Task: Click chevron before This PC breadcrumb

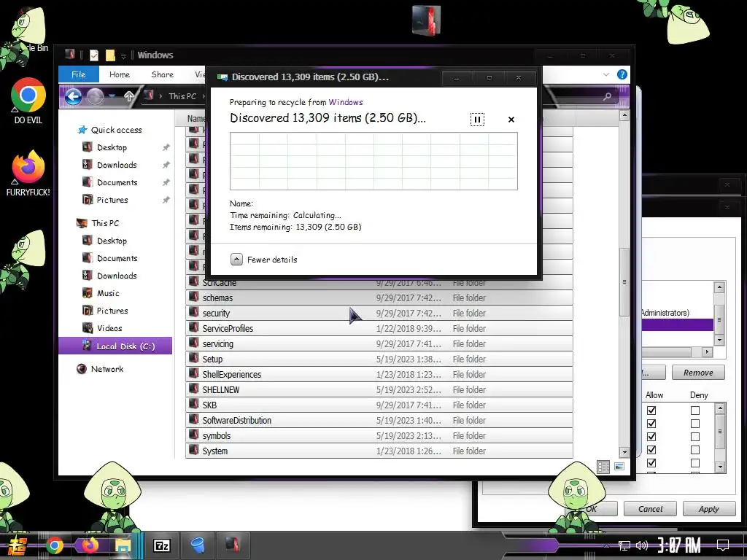Action: (160, 96)
